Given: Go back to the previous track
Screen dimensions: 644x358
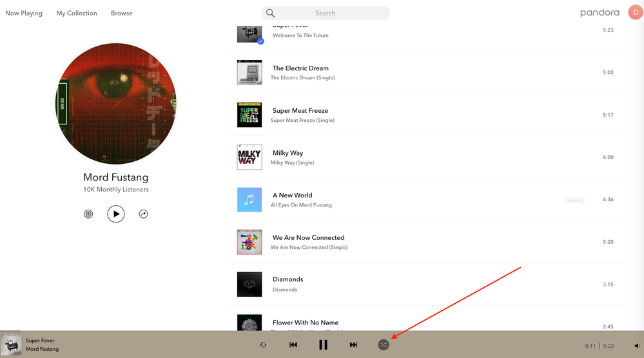Looking at the screenshot, I should point(293,345).
